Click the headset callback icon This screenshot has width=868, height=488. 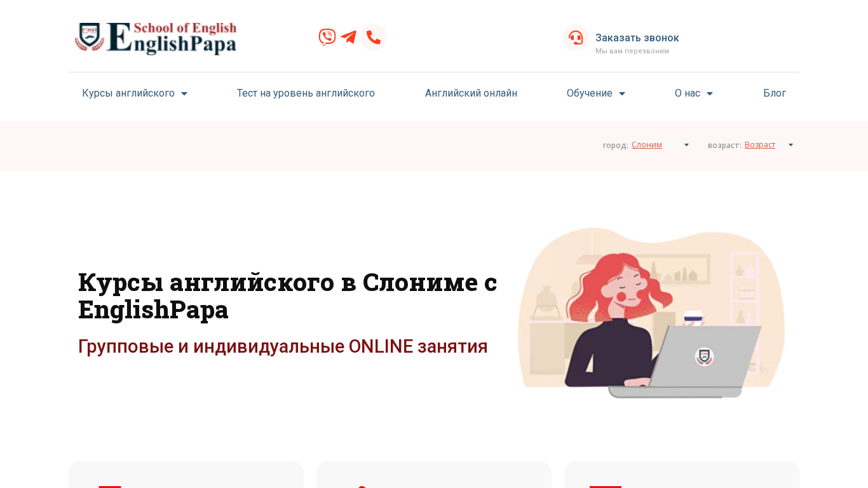click(x=576, y=37)
